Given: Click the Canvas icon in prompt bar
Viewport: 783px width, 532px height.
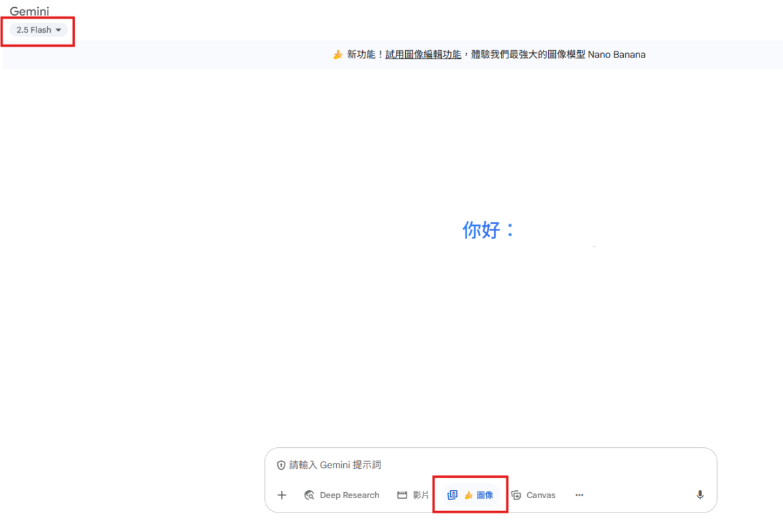Looking at the screenshot, I should pyautogui.click(x=516, y=495).
